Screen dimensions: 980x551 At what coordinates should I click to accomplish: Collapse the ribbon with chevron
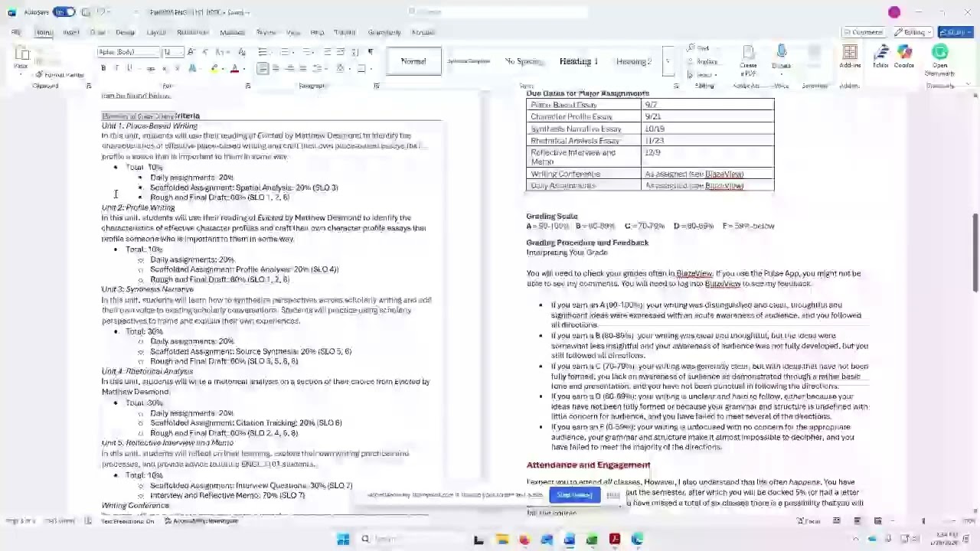pyautogui.click(x=969, y=85)
